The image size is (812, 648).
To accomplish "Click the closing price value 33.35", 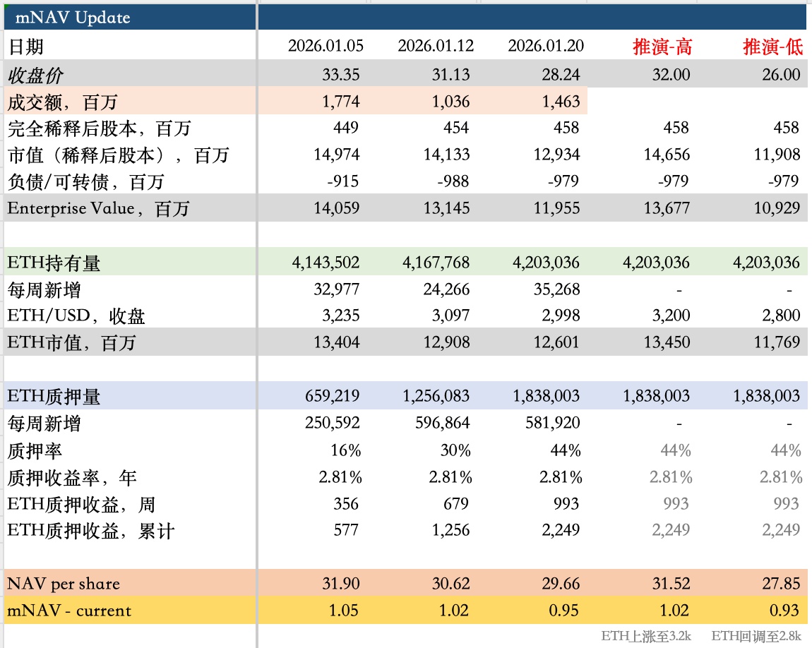I will [342, 75].
